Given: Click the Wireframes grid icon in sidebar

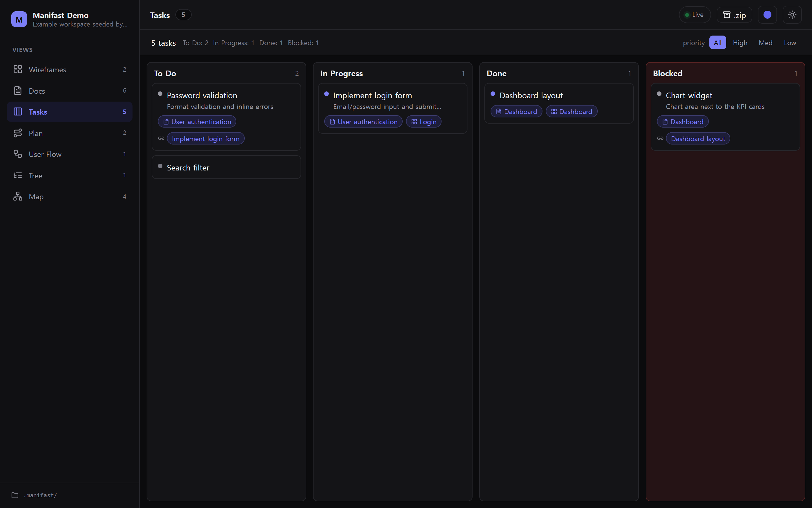Looking at the screenshot, I should (x=17, y=69).
